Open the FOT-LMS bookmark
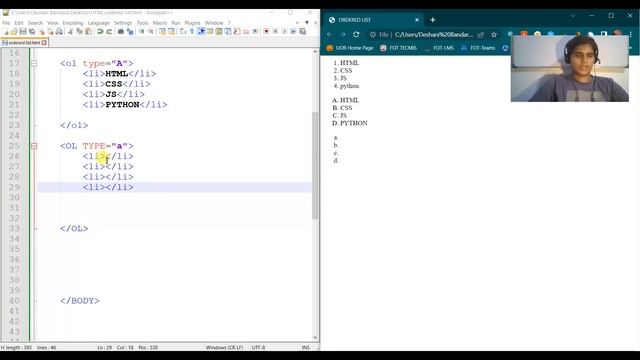The width and height of the screenshot is (640, 360). 439,48
